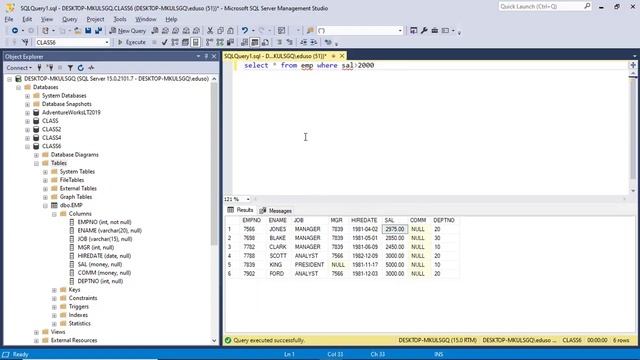Click the Copy icon in toolbar

220,31
